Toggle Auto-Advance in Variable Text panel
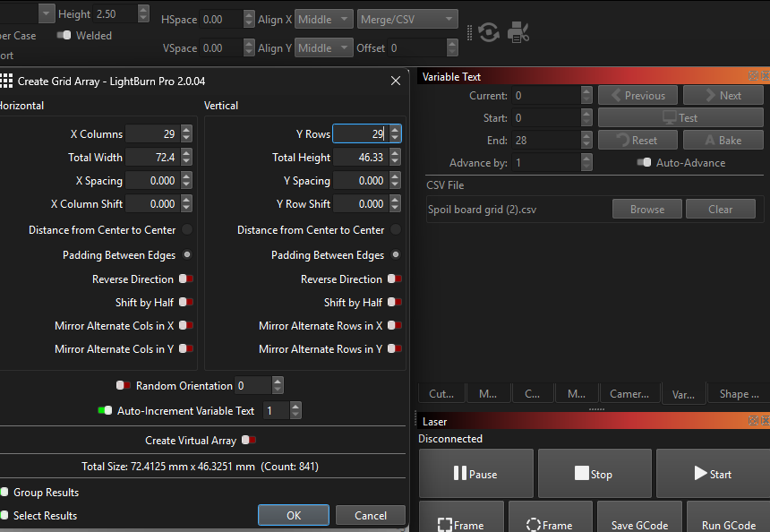The height and width of the screenshot is (532, 770). point(643,163)
